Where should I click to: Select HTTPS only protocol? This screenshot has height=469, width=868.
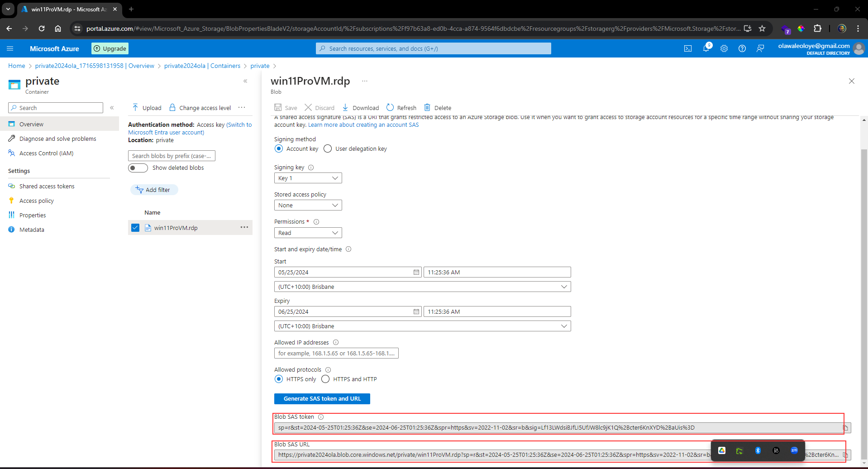(279, 379)
